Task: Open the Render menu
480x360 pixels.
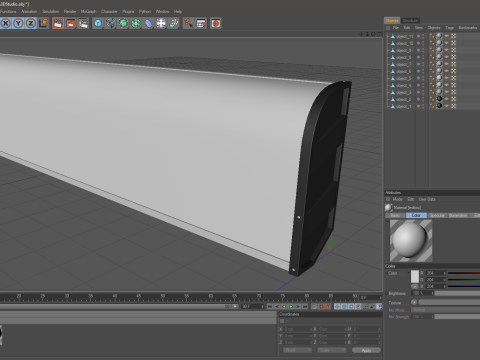Action: tap(70, 11)
